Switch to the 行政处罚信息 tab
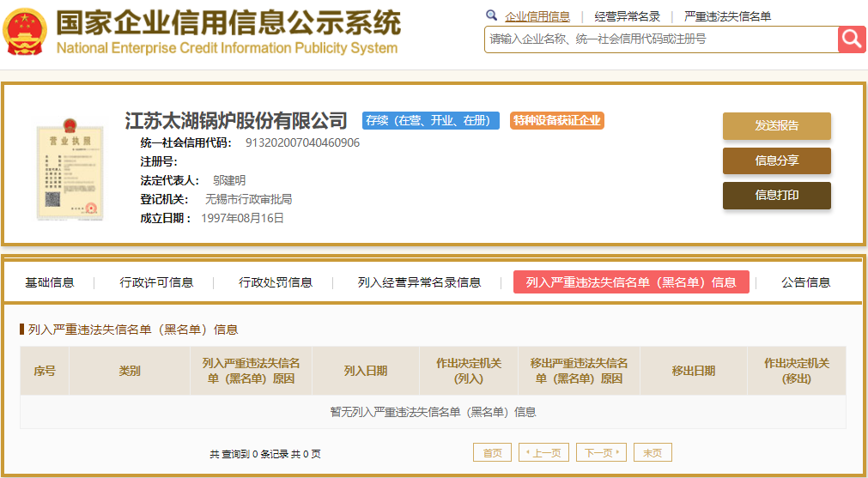 (x=276, y=282)
